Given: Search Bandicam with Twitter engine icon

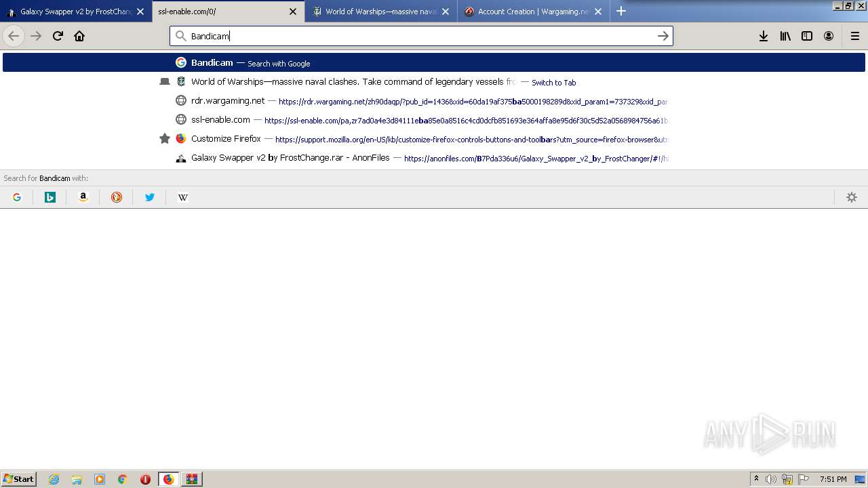Looking at the screenshot, I should [150, 197].
